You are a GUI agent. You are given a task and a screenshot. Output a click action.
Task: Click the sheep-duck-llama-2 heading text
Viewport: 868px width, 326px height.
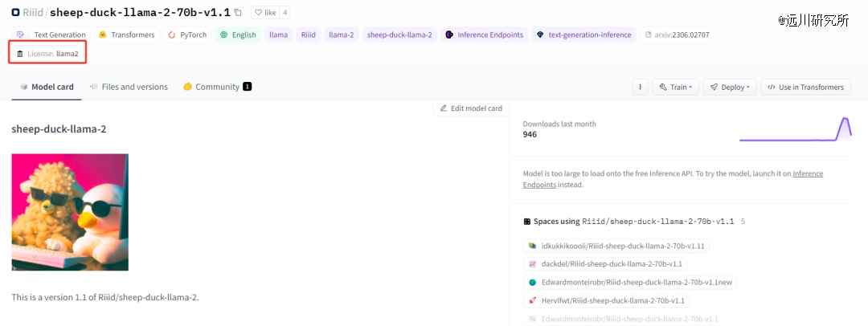[x=59, y=129]
